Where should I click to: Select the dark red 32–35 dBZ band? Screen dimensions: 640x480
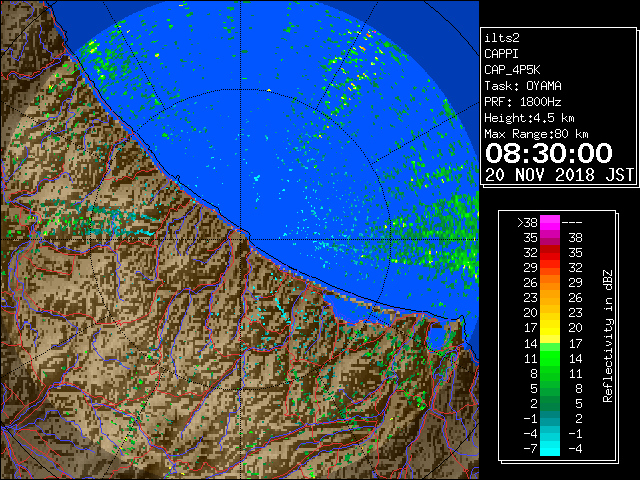pos(550,253)
